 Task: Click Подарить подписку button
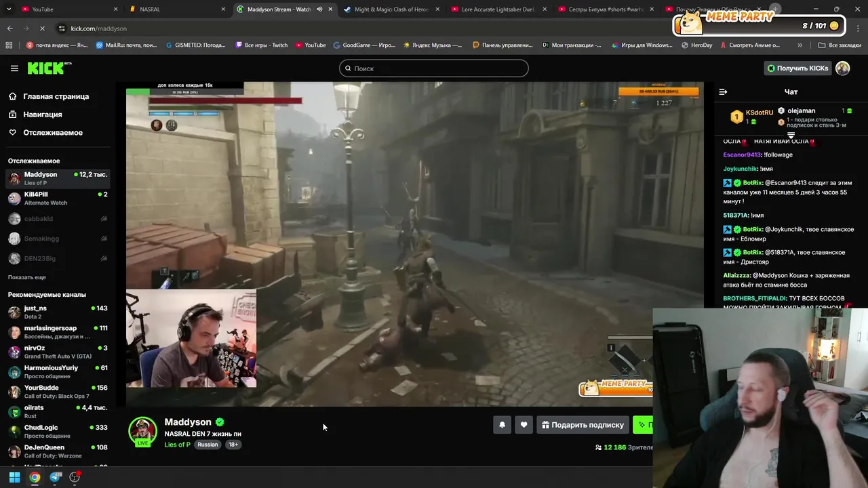coord(583,425)
